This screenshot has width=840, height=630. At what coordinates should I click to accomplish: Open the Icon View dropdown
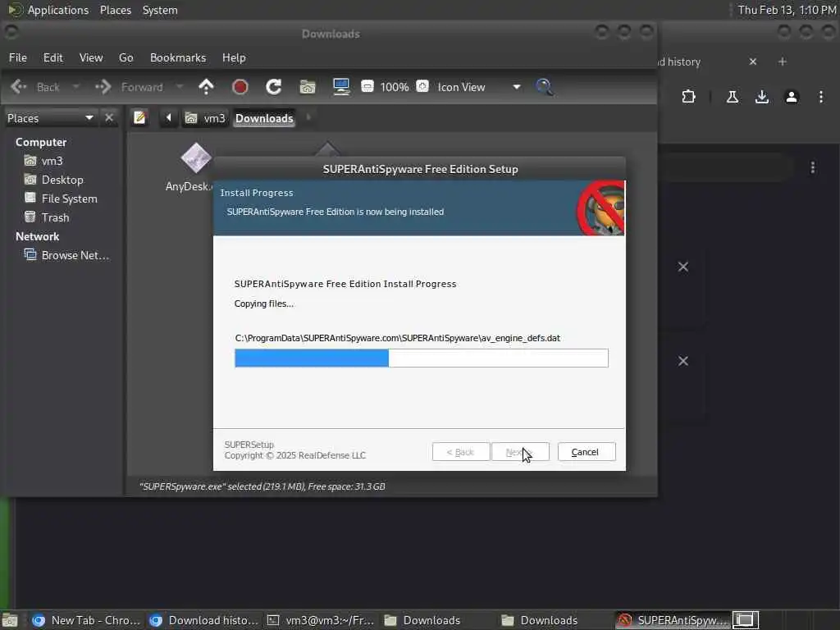(x=479, y=87)
